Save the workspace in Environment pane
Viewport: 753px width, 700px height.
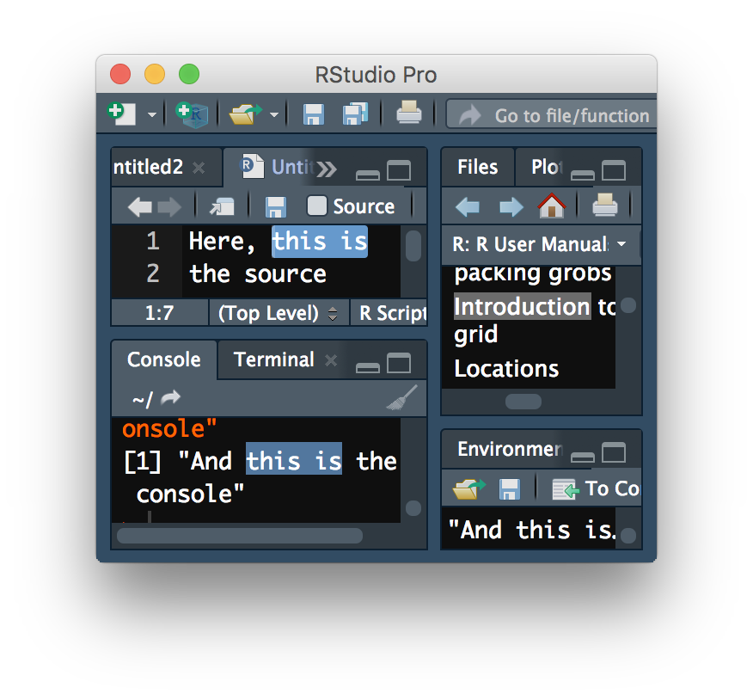coord(509,488)
